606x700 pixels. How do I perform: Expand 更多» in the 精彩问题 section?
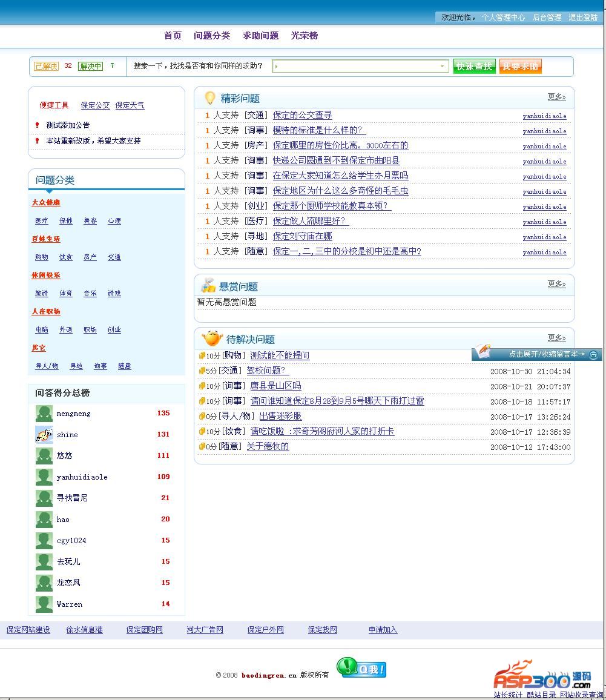pos(556,97)
